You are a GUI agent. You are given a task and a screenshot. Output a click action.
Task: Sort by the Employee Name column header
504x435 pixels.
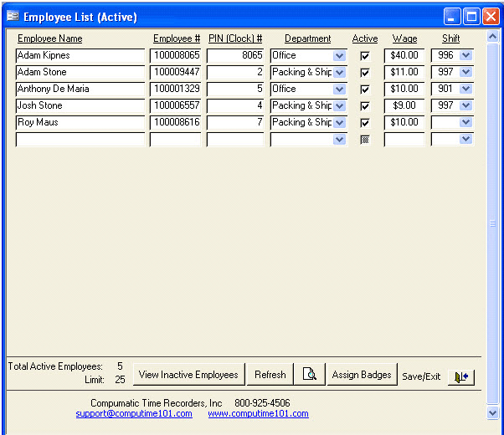50,38
